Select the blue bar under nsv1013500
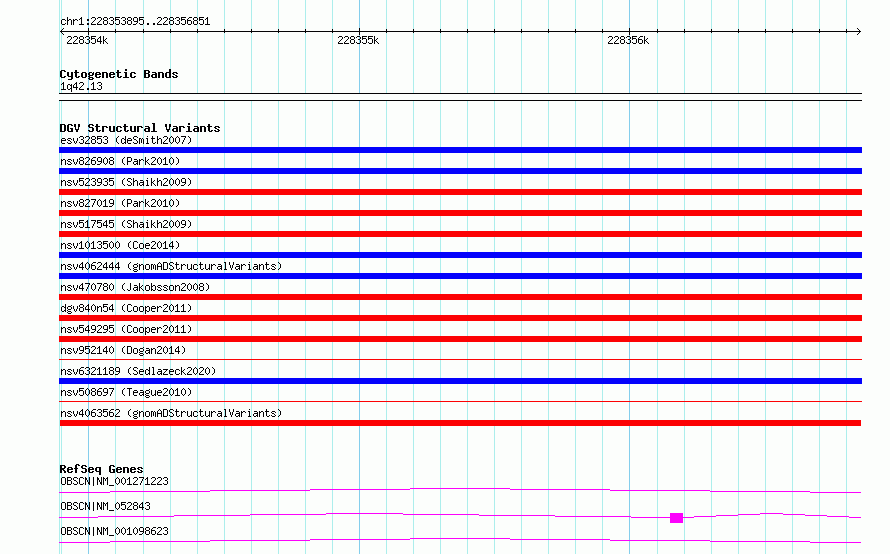890x554 pixels. (x=460, y=255)
